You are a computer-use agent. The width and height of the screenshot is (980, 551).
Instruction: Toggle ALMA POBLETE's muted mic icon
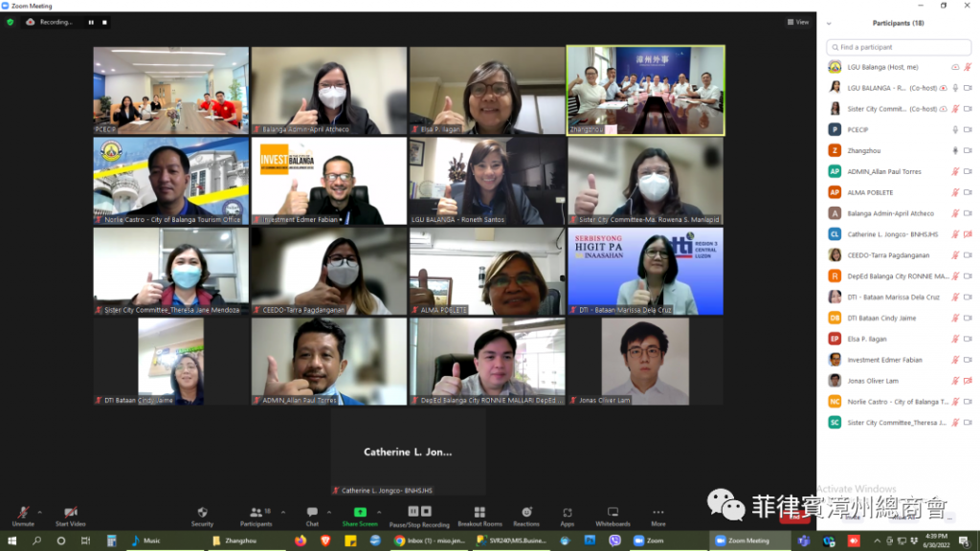(955, 192)
